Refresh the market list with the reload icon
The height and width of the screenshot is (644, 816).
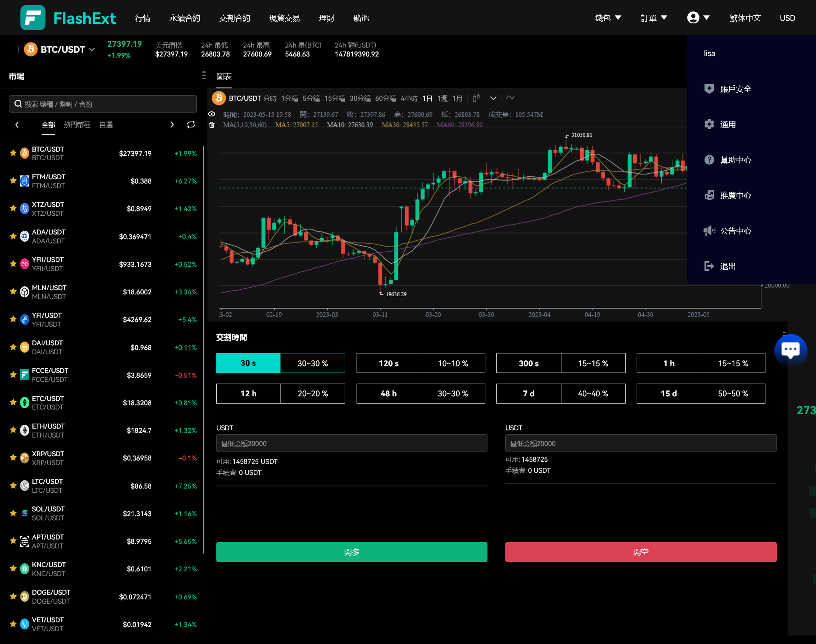tap(191, 124)
